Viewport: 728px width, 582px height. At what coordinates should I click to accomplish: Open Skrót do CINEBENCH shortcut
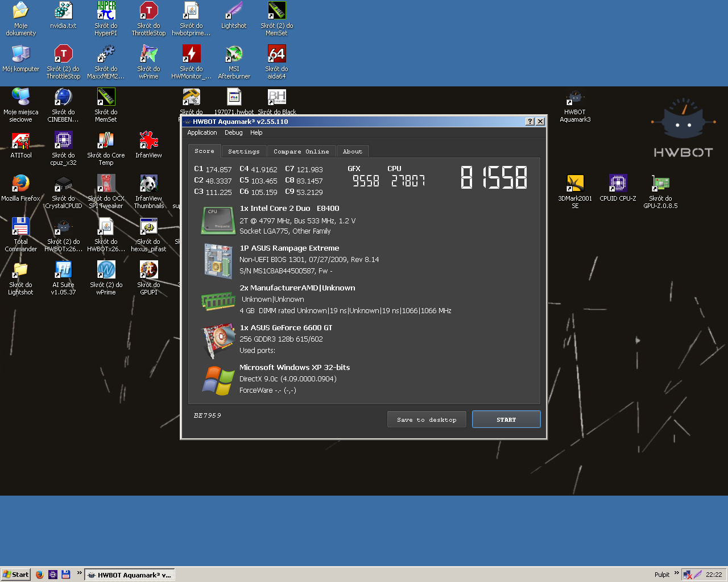pyautogui.click(x=63, y=105)
